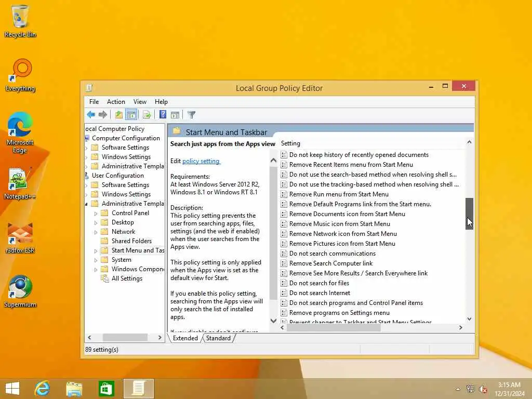
Task: Select 'Do not search communications' setting
Action: (x=332, y=254)
